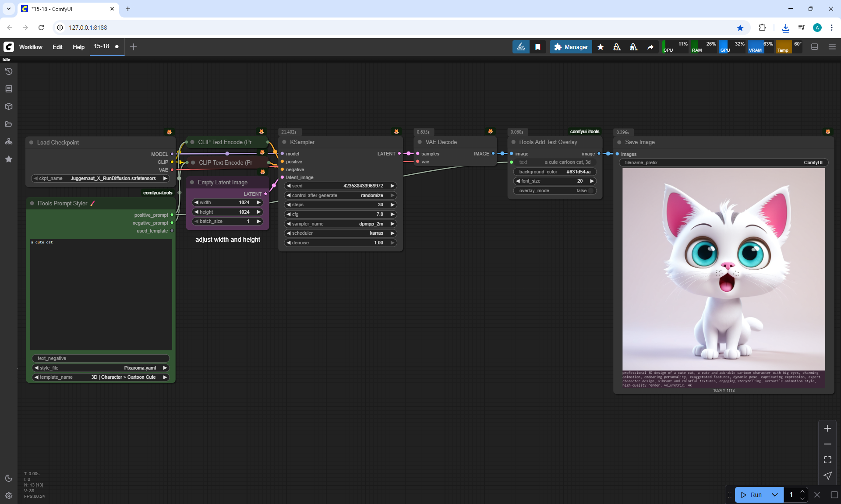Open settings gear in sidebar
Image resolution: width=841 pixels, height=504 pixels.
9,496
